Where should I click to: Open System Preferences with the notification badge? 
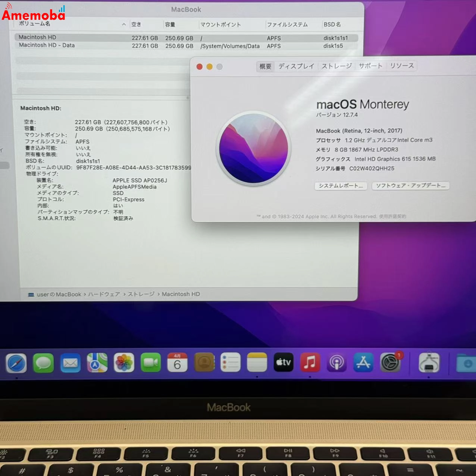pyautogui.click(x=390, y=363)
